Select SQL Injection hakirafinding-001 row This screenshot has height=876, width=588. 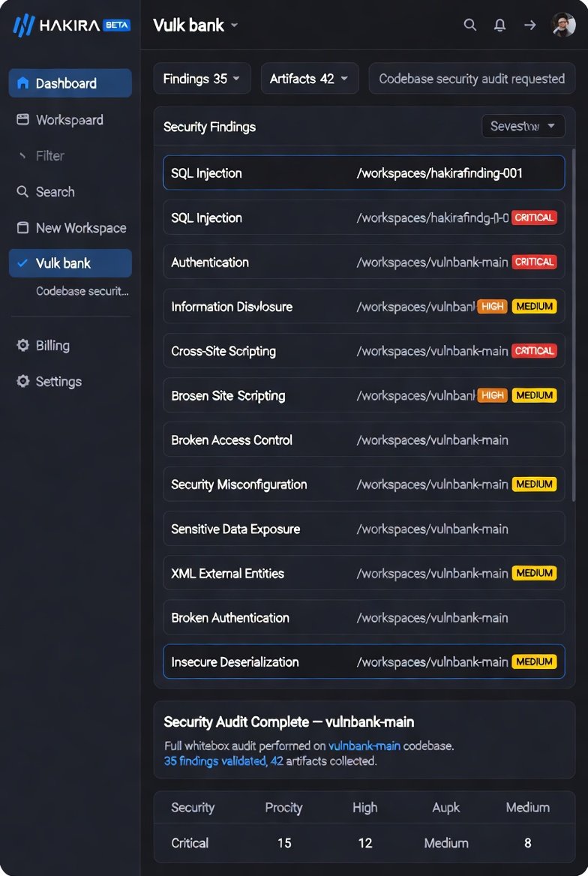(364, 172)
